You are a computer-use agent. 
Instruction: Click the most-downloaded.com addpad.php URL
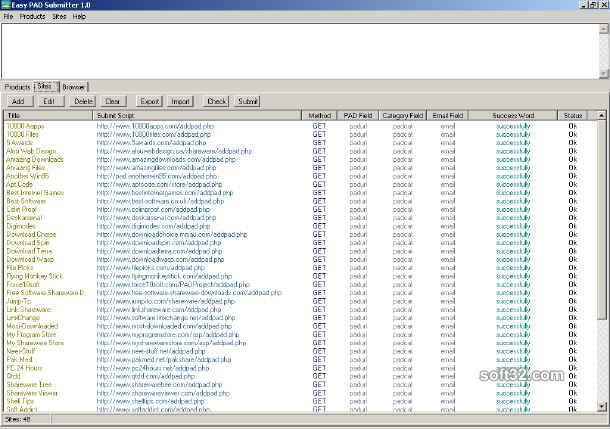164,326
